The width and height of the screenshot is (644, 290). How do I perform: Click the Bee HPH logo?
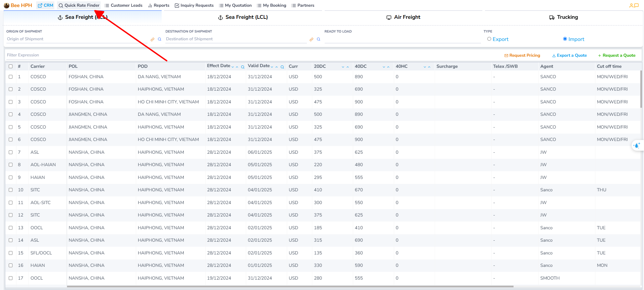tap(18, 5)
